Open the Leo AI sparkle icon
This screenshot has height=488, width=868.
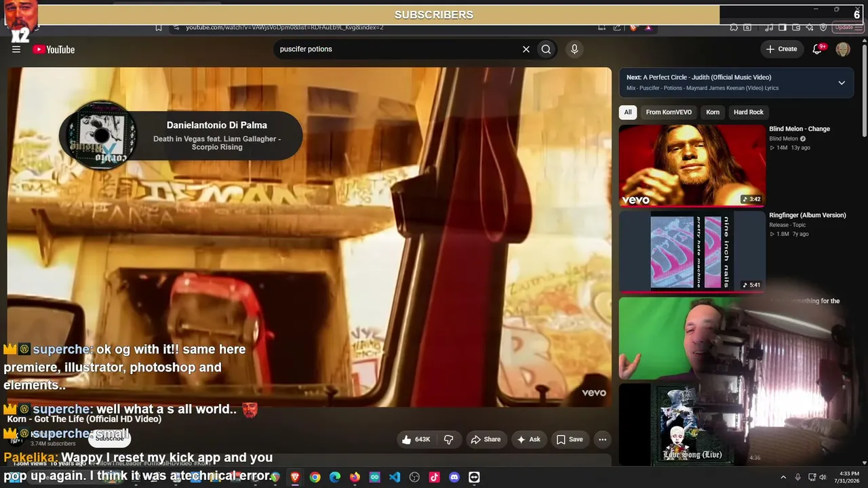click(x=810, y=27)
